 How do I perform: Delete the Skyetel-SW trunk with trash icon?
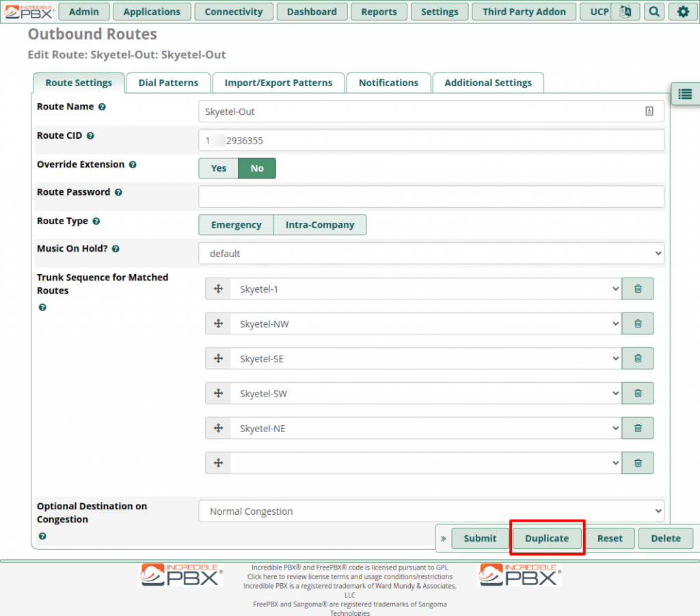point(638,393)
